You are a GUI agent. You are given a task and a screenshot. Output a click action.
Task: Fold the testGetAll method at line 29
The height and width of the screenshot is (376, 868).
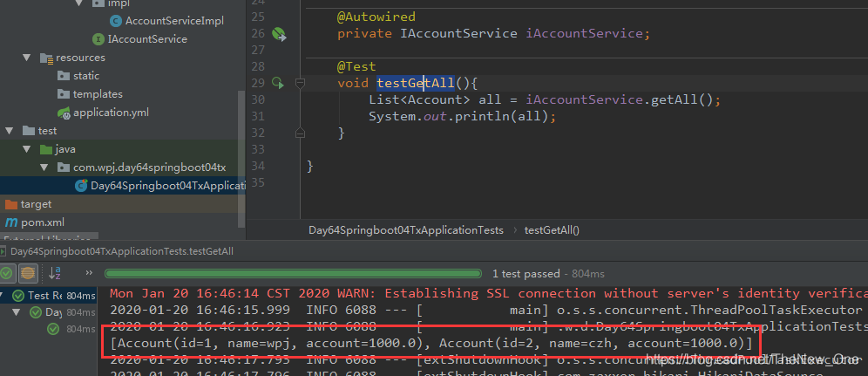coord(300,83)
